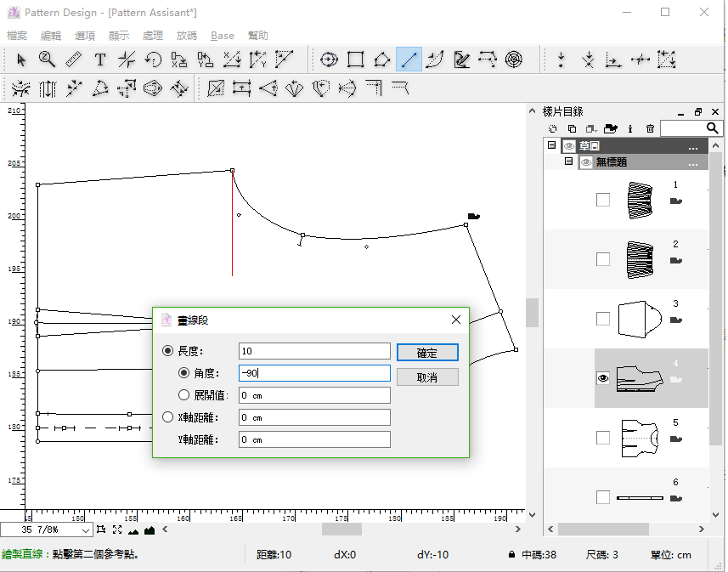
Task: Select the spiral target tool
Action: coord(514,59)
